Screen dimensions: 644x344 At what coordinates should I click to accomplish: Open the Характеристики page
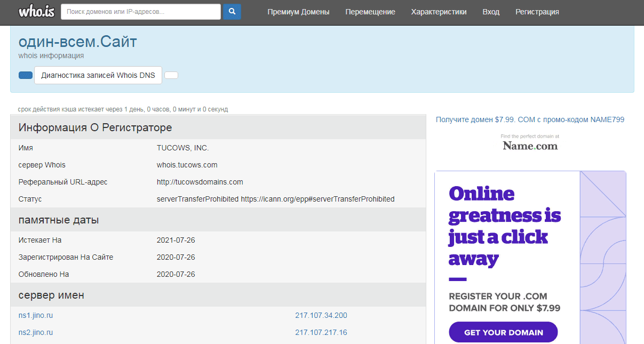pos(439,12)
